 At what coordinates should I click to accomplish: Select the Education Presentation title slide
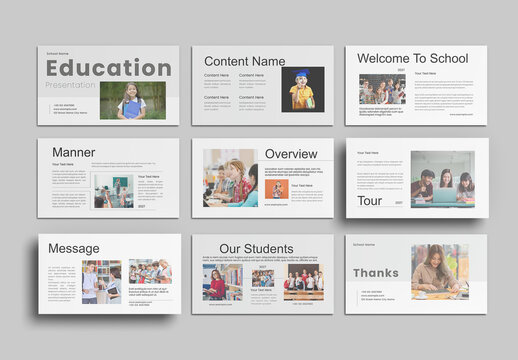[108, 85]
